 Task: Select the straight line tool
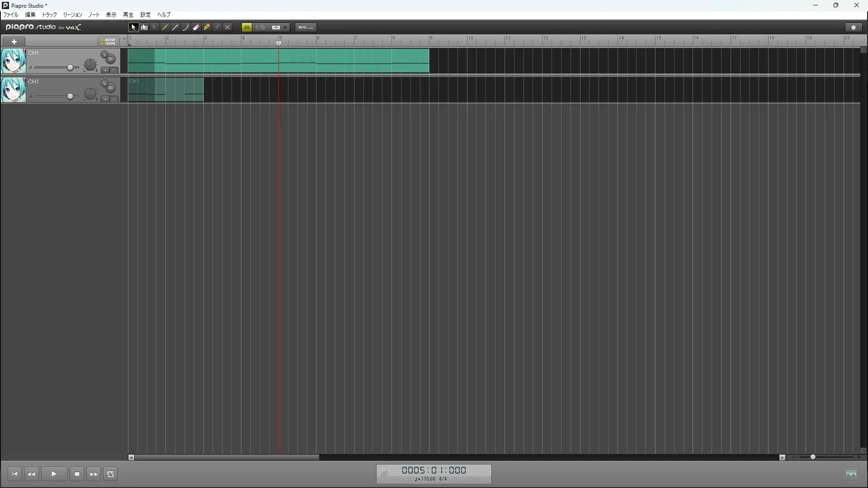click(x=175, y=28)
